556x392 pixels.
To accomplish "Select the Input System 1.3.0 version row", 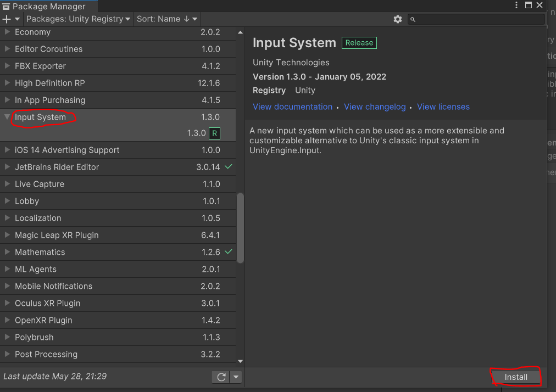I will pos(118,133).
